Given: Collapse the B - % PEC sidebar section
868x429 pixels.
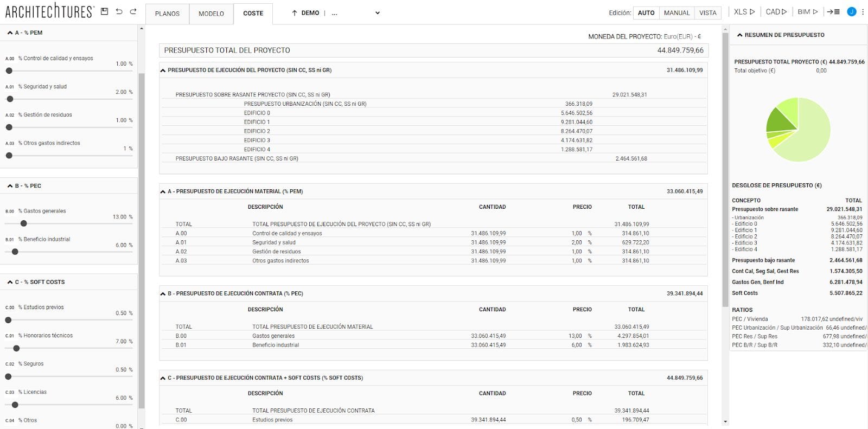Looking at the screenshot, I should [x=10, y=186].
